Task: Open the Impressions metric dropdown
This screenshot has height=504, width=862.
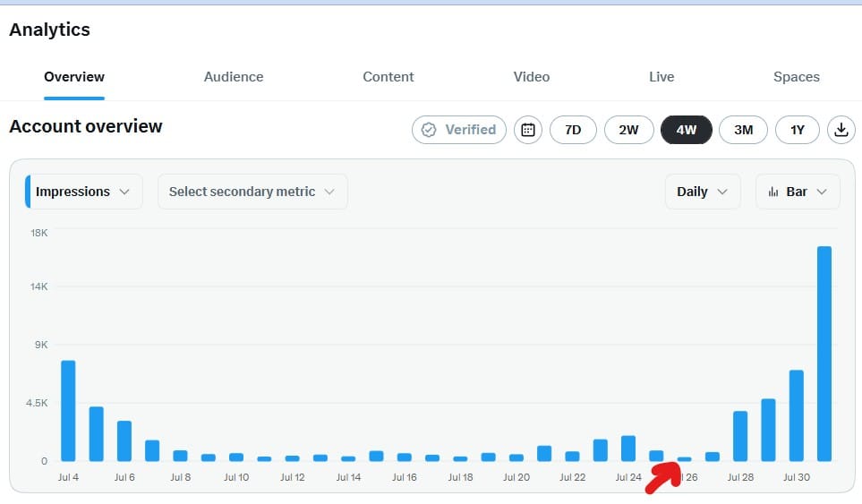Action: (x=83, y=192)
